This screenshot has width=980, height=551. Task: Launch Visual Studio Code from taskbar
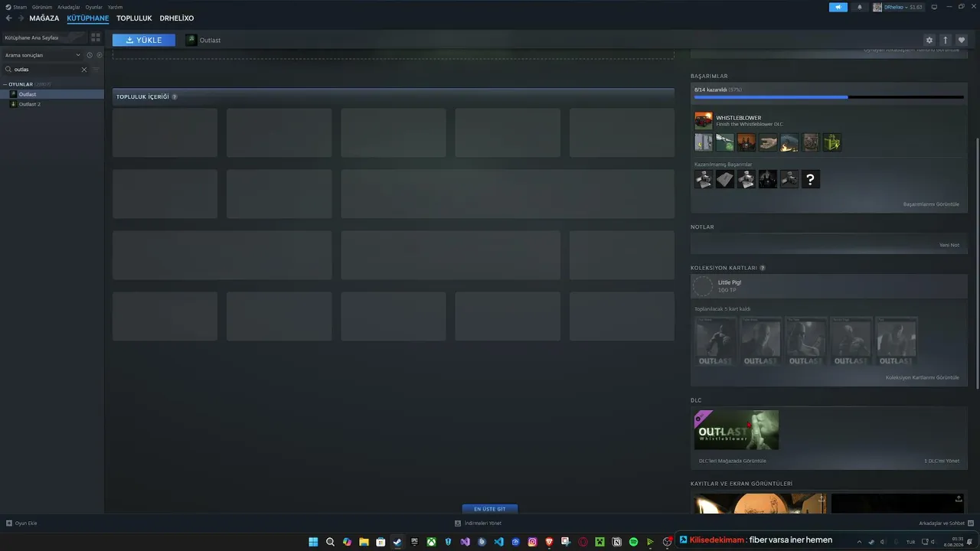pos(498,542)
